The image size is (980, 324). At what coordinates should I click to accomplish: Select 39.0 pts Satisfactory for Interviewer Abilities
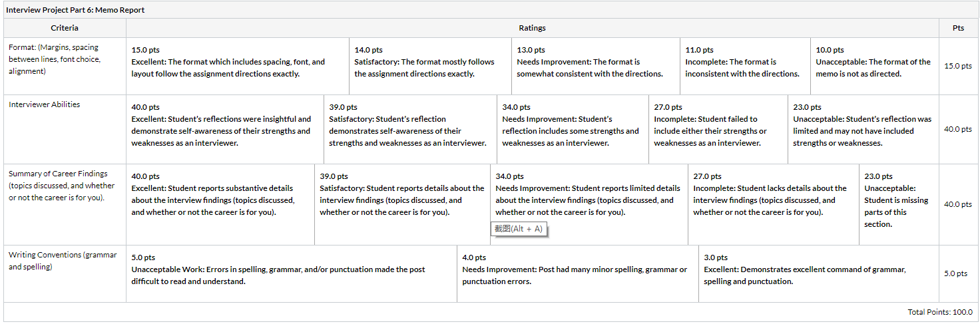410,130
